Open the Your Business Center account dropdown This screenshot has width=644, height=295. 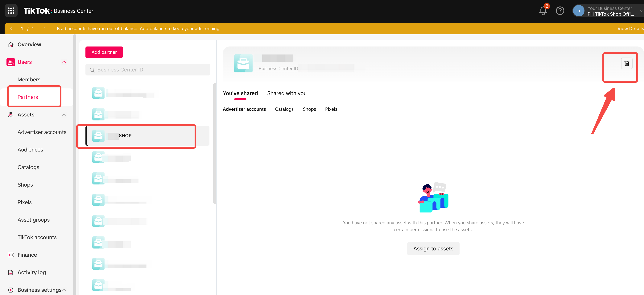pos(610,11)
